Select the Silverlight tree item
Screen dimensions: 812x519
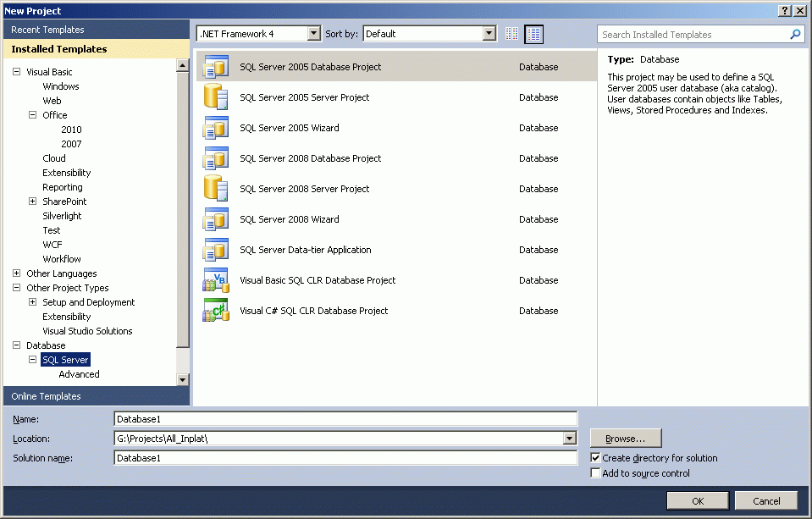(62, 216)
